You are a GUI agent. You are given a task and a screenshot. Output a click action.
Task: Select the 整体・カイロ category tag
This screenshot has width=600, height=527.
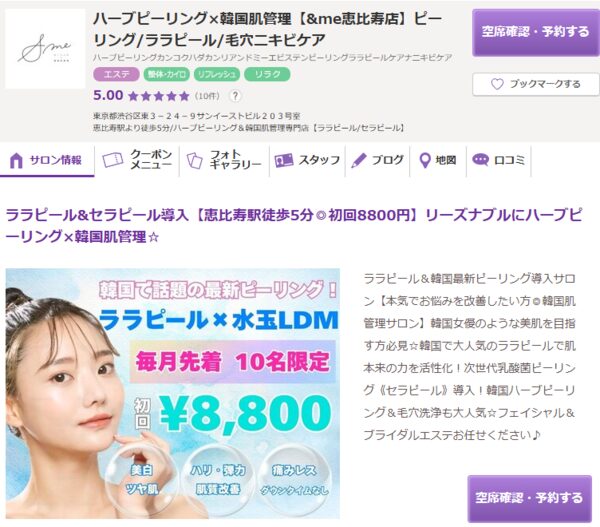[x=166, y=74]
